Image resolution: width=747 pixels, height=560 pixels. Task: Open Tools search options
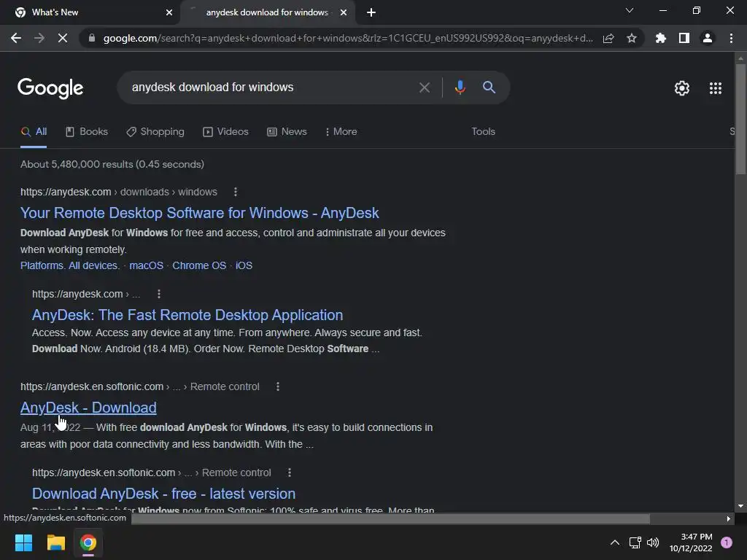(x=483, y=132)
